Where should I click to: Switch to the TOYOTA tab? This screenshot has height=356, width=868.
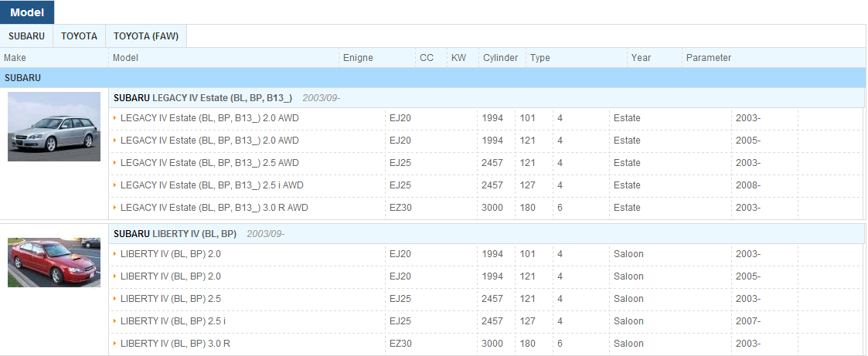pos(79,36)
